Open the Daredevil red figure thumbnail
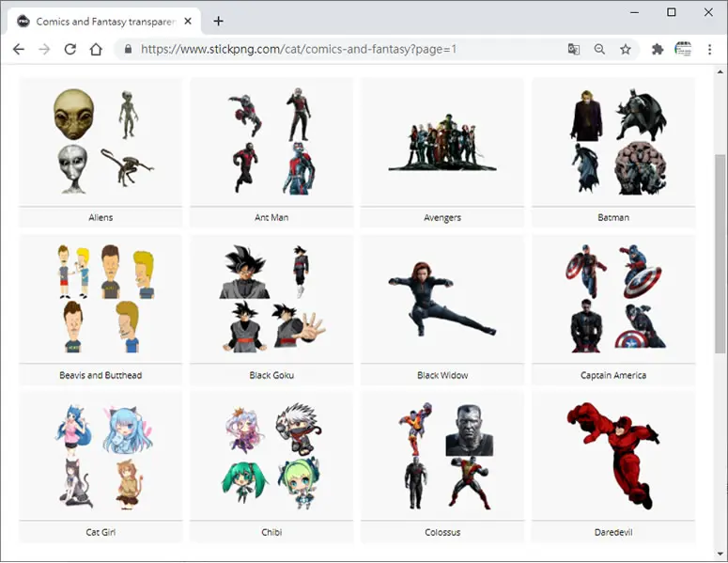Screen dimensions: 728x563 612,456
